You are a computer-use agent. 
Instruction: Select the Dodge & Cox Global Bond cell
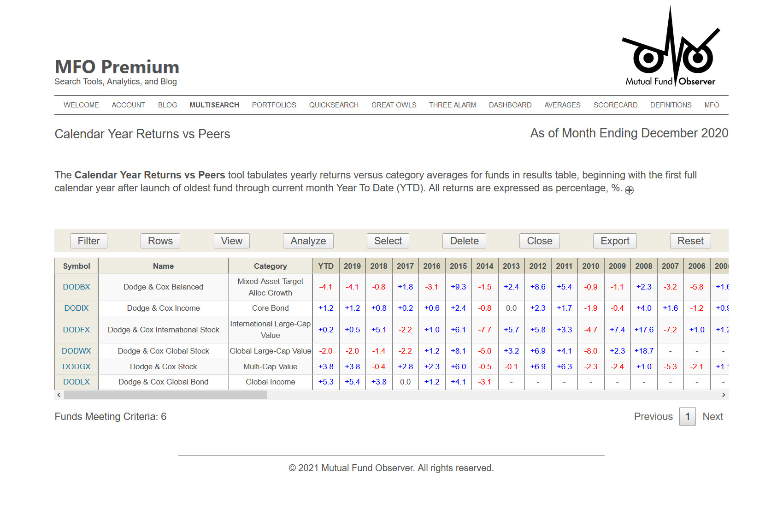(x=164, y=382)
